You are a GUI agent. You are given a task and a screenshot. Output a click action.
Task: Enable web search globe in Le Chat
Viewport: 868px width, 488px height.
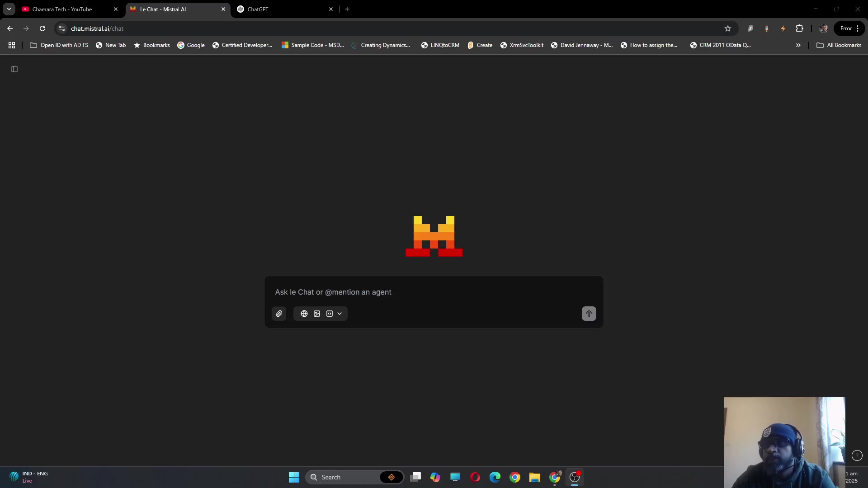pyautogui.click(x=304, y=314)
